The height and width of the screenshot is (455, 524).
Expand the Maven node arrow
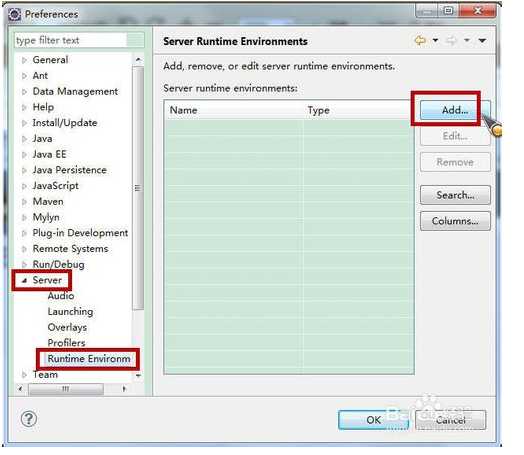(24, 202)
